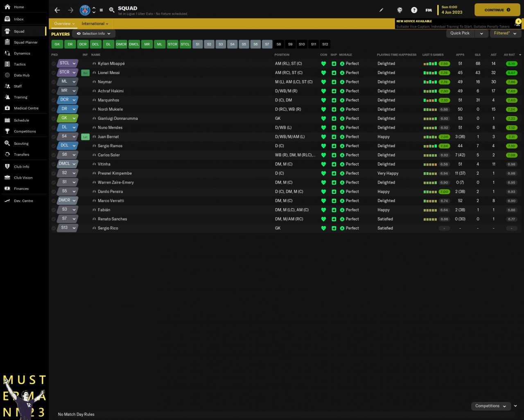Open Carlos Soler's player profile

[109, 155]
